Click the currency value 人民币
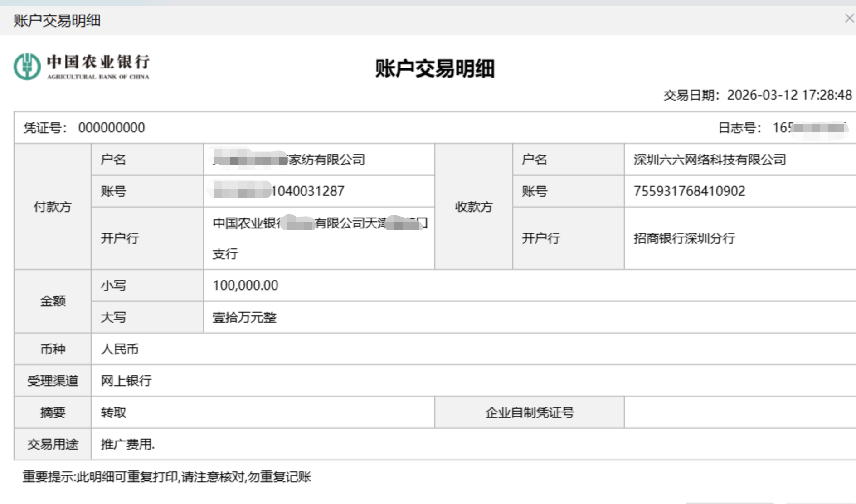 (x=120, y=349)
